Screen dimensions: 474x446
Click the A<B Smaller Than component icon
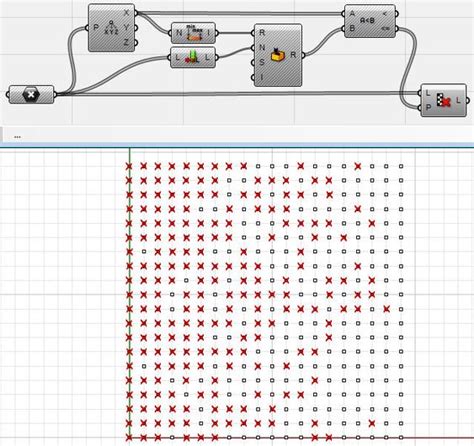pyautogui.click(x=368, y=21)
